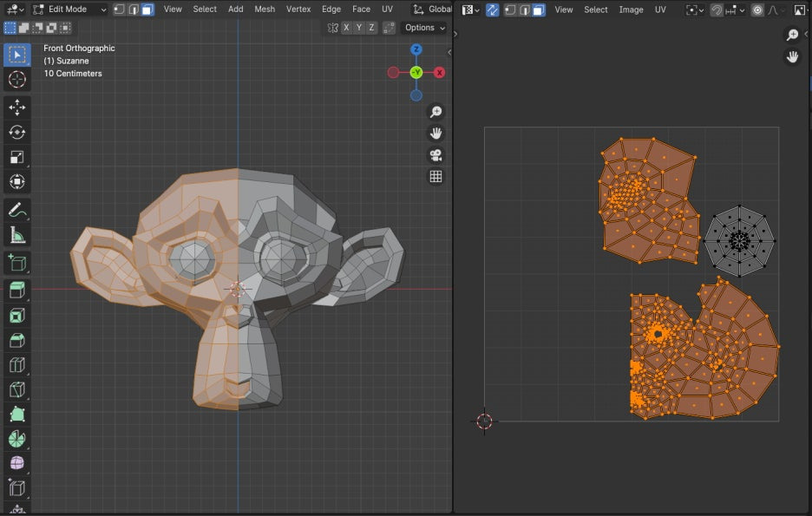Open the Options dropdown
812x516 pixels.
(x=424, y=28)
